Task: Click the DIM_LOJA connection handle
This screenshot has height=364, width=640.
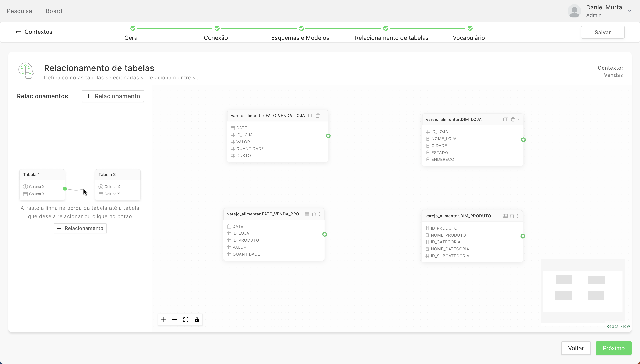Action: pos(523,140)
